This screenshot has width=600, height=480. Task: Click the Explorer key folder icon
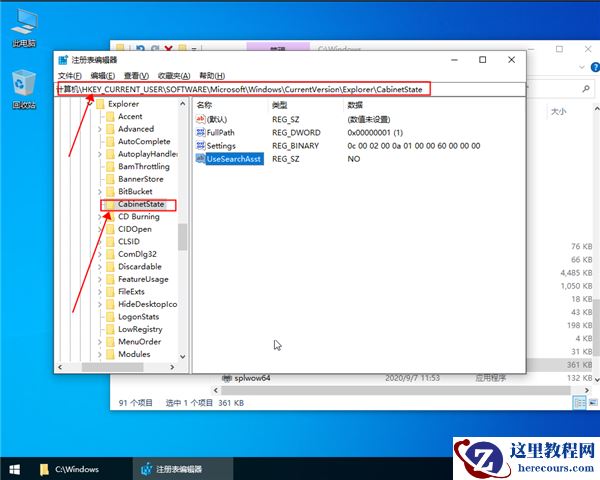point(100,104)
